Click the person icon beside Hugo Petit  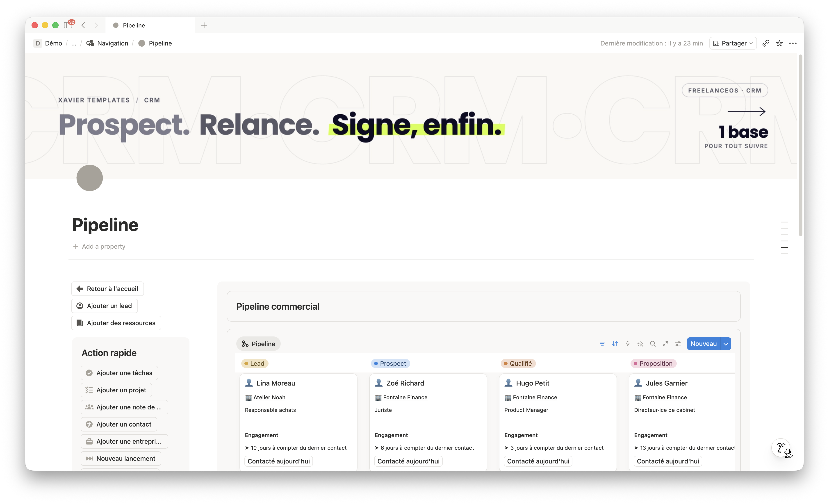[x=508, y=383]
